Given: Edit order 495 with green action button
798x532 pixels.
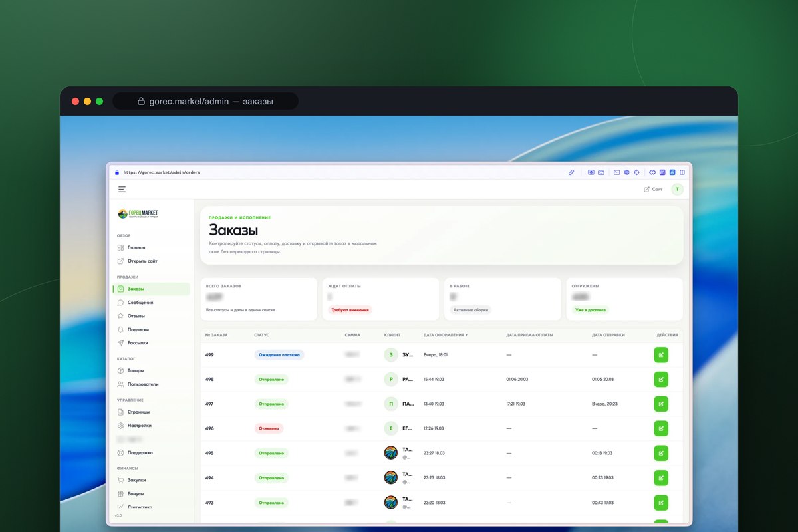Looking at the screenshot, I should [x=661, y=454].
